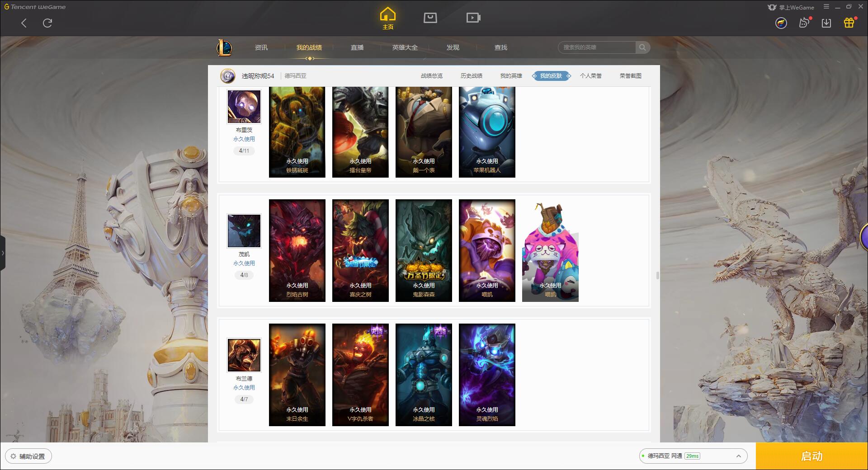Click the 冰晶之核 skin card

point(424,375)
